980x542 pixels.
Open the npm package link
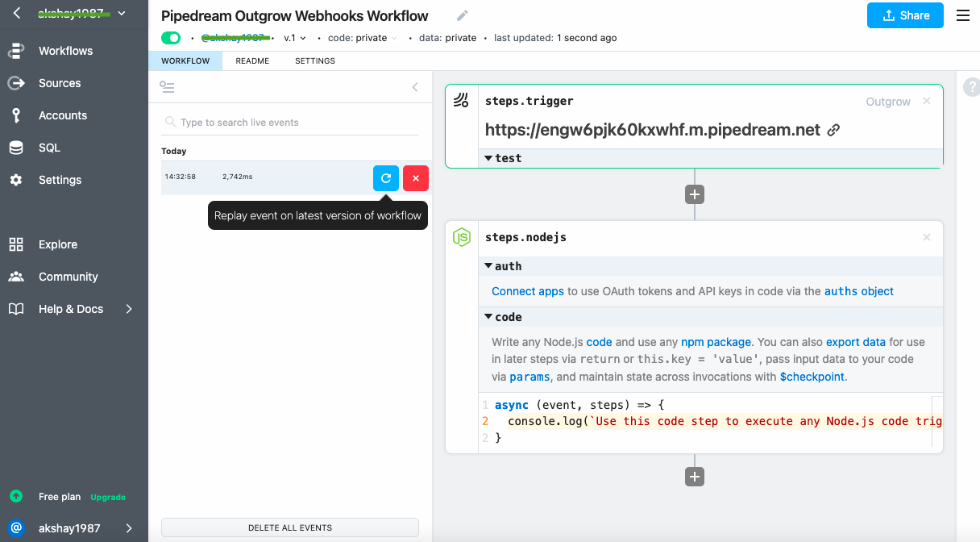pyautogui.click(x=716, y=342)
